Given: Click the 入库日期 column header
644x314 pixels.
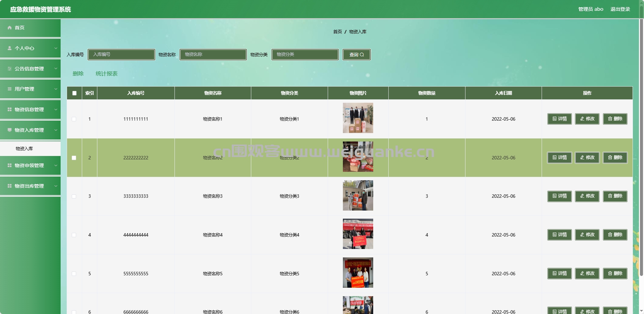Looking at the screenshot, I should [x=504, y=93].
